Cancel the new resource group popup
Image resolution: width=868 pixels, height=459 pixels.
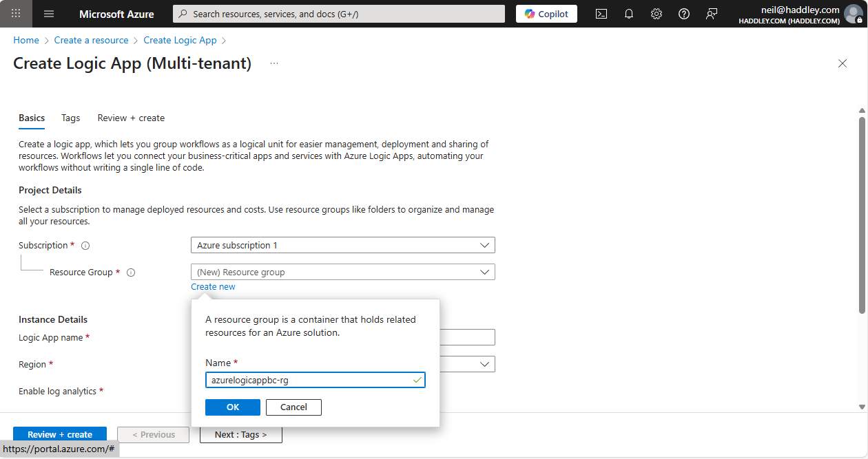click(293, 407)
